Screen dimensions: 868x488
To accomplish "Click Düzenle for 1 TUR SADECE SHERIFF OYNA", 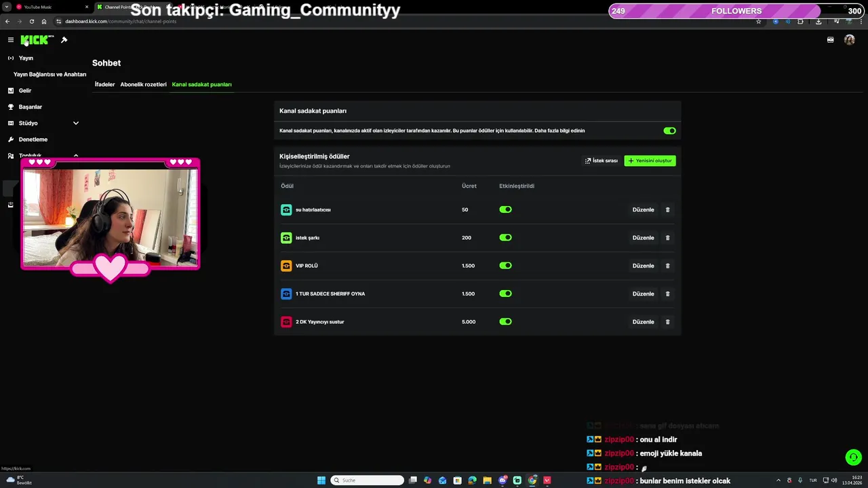I will pyautogui.click(x=643, y=294).
